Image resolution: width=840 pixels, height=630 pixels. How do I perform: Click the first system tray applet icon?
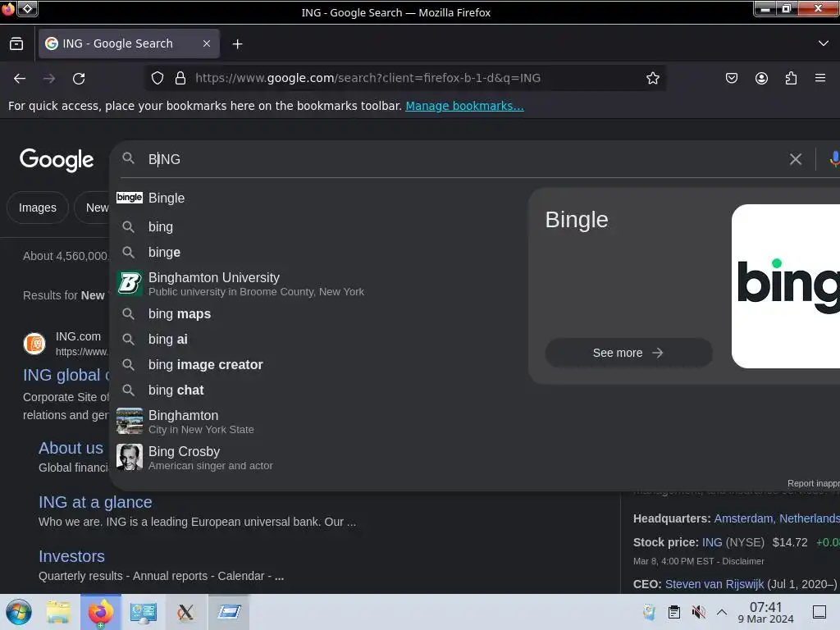tap(650, 612)
